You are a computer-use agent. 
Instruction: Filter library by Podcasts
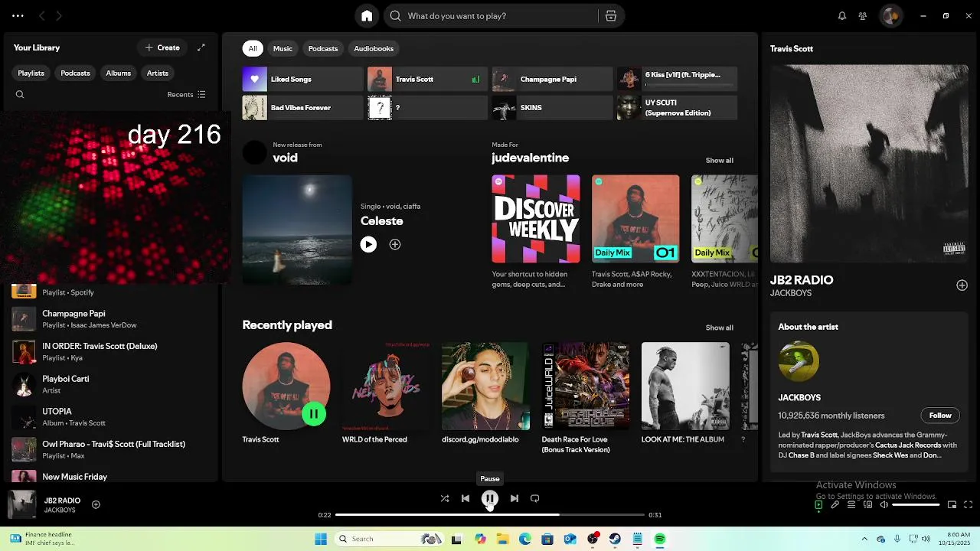[75, 73]
